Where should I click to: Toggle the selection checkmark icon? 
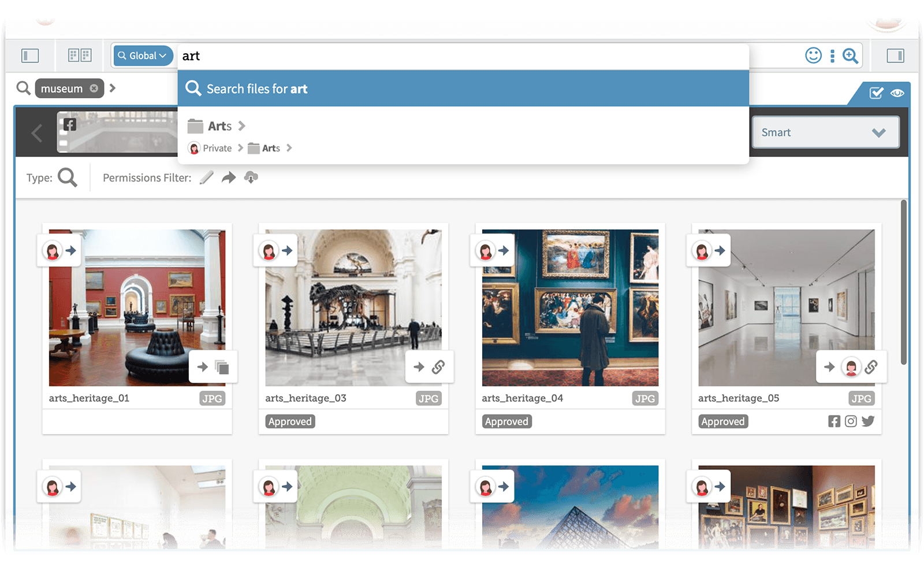coord(876,93)
